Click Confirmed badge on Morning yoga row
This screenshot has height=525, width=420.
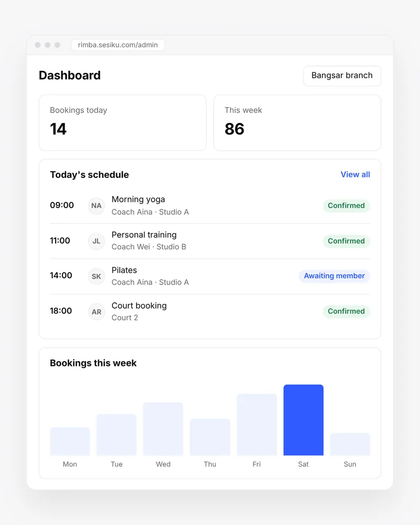pos(346,206)
